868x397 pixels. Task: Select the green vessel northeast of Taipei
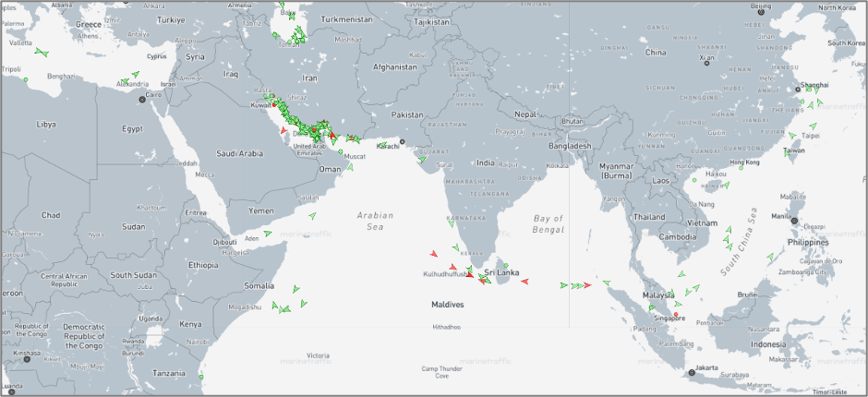click(x=813, y=126)
